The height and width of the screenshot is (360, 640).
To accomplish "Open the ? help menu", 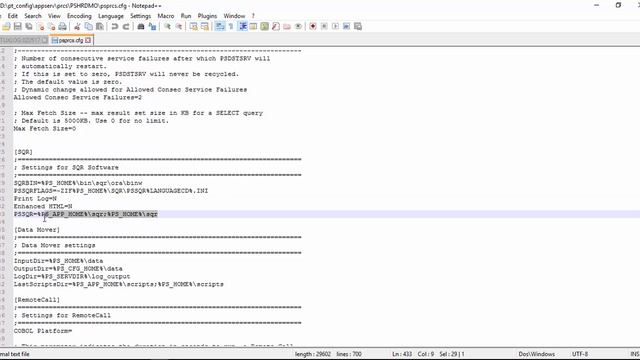I will 253,16.
